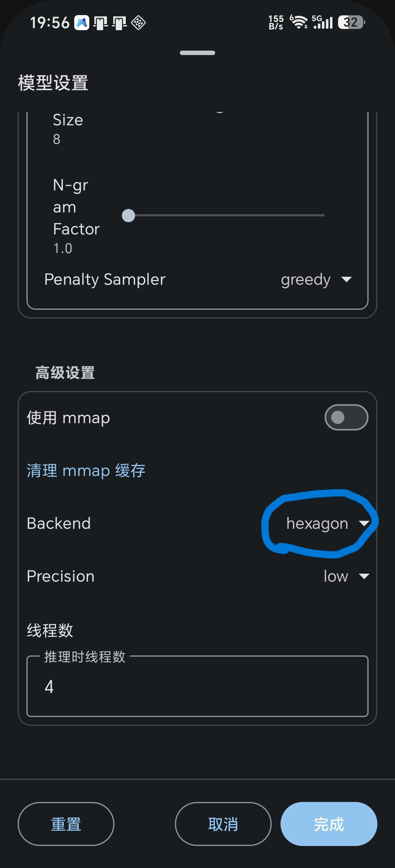Tap the diamond-shaped status bar icon
Viewport: 395px width, 868px height.
coord(138,23)
